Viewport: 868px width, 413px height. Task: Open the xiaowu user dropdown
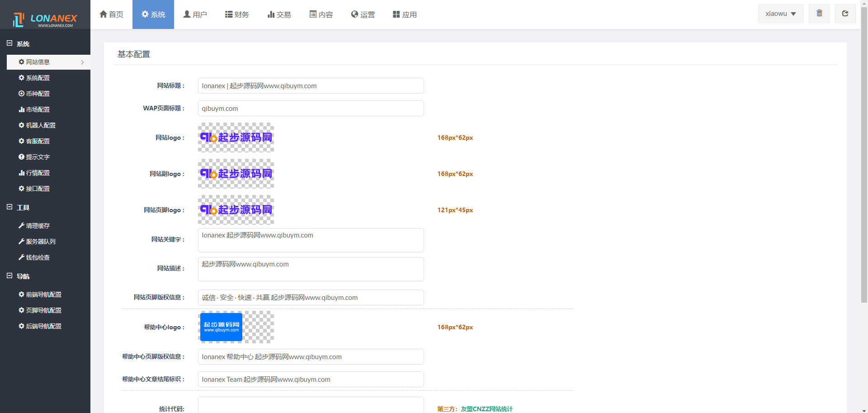pyautogui.click(x=780, y=14)
